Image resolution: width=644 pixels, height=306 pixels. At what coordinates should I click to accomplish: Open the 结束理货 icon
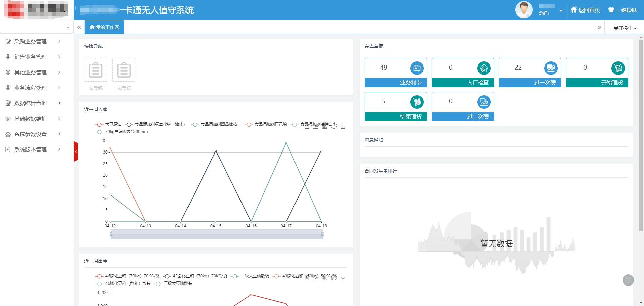pos(417,102)
